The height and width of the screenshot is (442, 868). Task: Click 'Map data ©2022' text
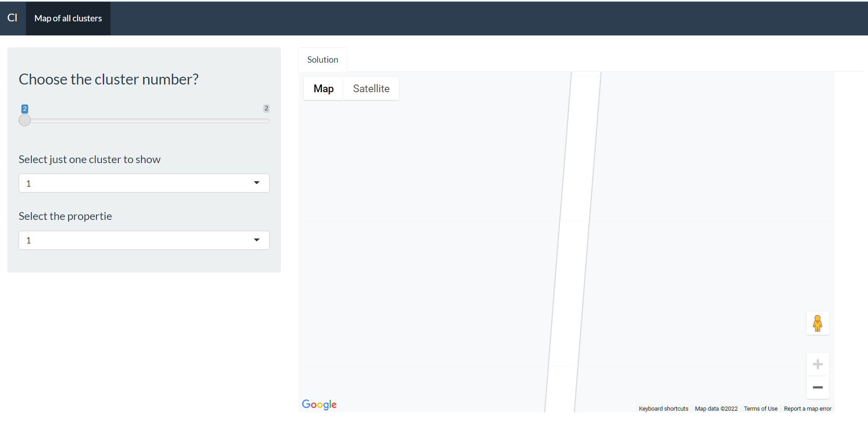pyautogui.click(x=716, y=409)
